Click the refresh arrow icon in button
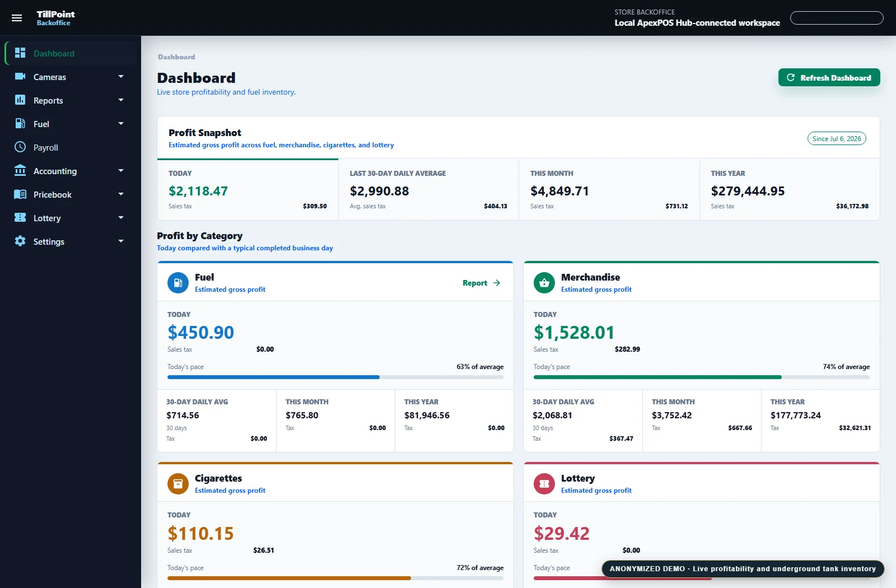 pos(791,77)
